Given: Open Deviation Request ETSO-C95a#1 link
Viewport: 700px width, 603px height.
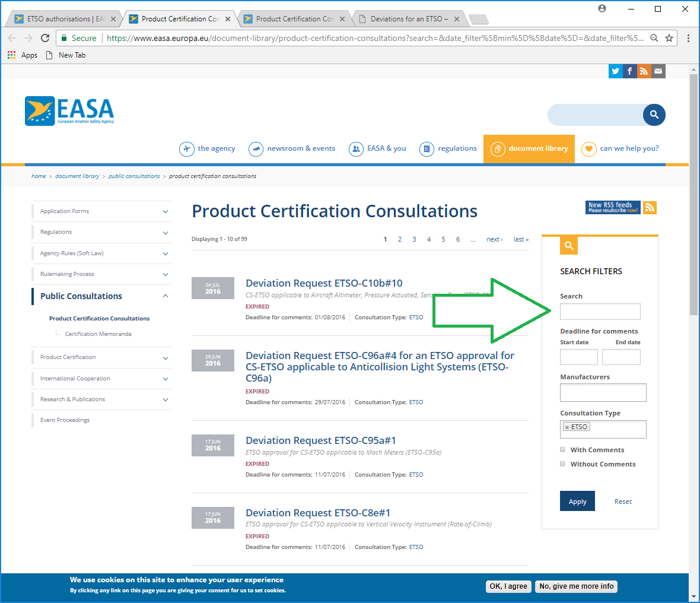Looking at the screenshot, I should [320, 440].
